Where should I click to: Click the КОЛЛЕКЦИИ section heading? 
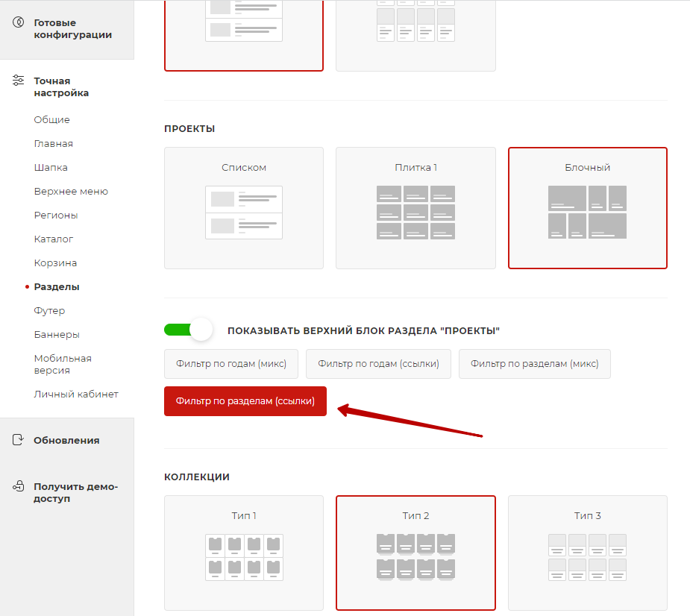click(197, 477)
